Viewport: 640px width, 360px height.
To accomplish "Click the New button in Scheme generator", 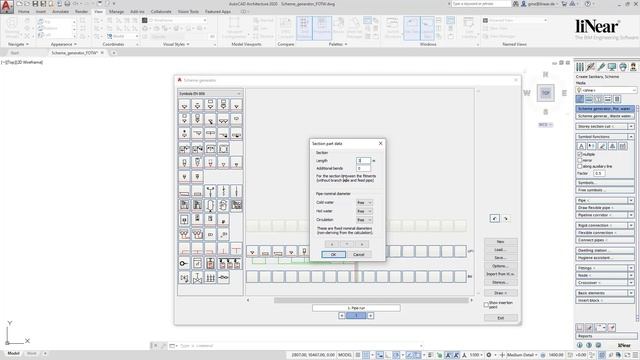I will (500, 242).
